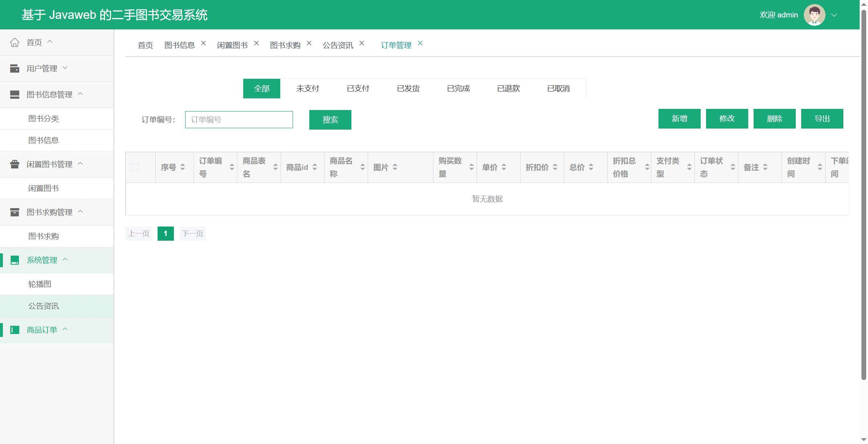The width and height of the screenshot is (868, 444).
Task: Click the 闲置图书管理 briefcase icon
Action: click(15, 164)
